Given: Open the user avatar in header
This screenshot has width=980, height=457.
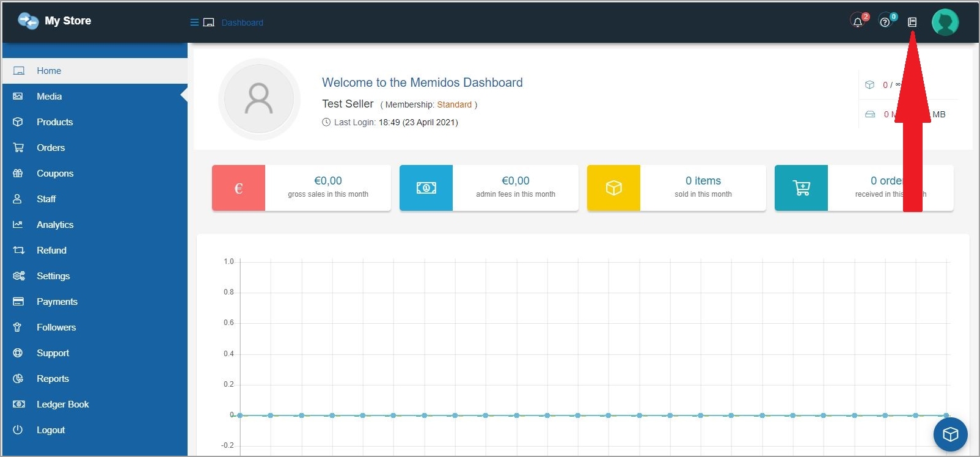Looking at the screenshot, I should point(945,23).
